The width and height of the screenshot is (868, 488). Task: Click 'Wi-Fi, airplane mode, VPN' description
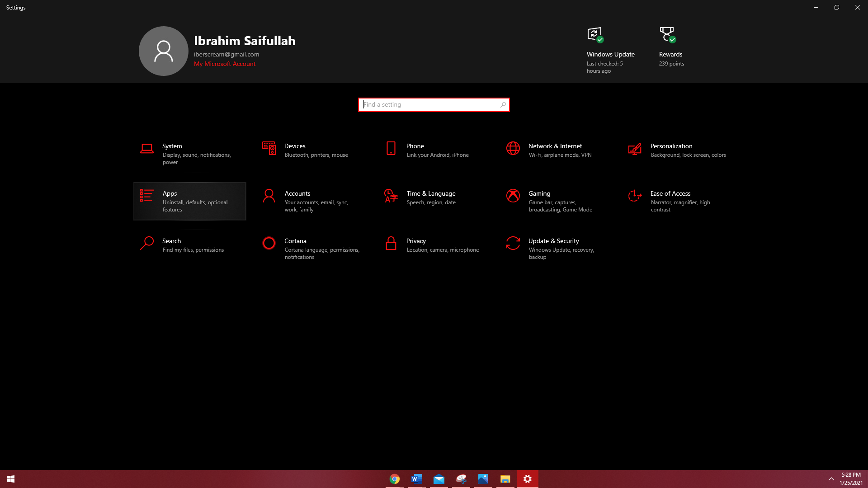pos(560,155)
